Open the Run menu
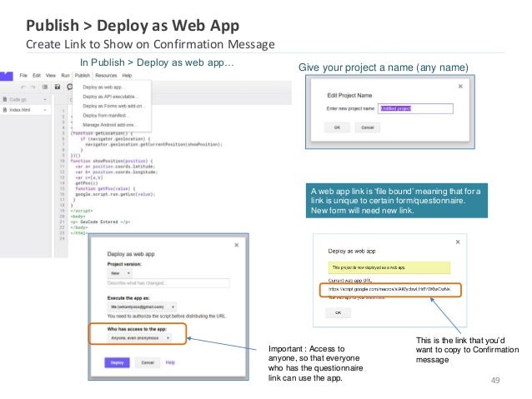Image resolution: width=532 pixels, height=399 pixels. 65,75
